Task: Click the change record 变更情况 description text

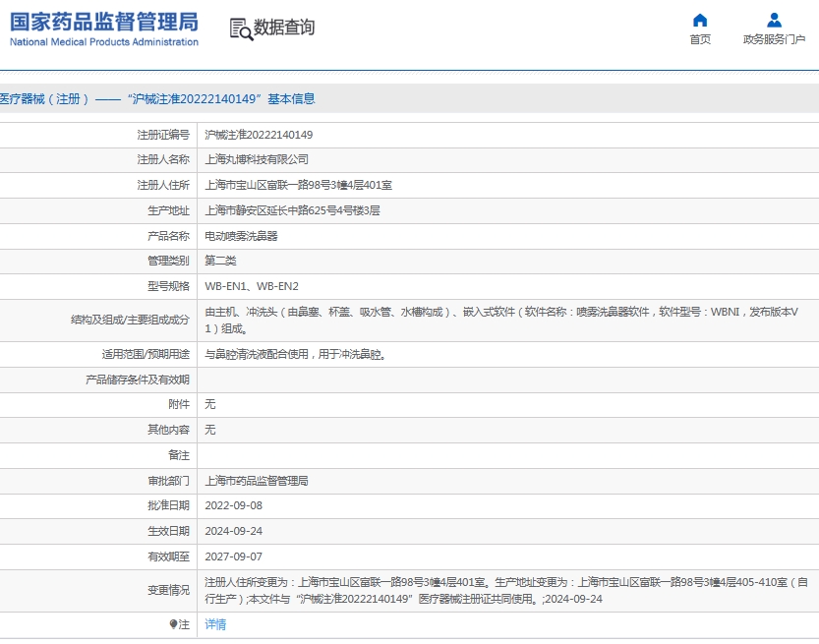Action: [x=506, y=590]
